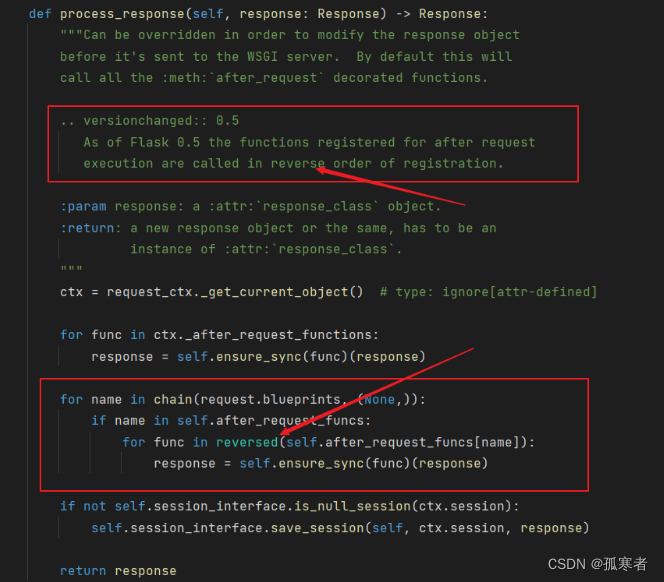Click the 'for func in ctx._after_request_functions:' line
This screenshot has height=582, width=664.
point(219,335)
